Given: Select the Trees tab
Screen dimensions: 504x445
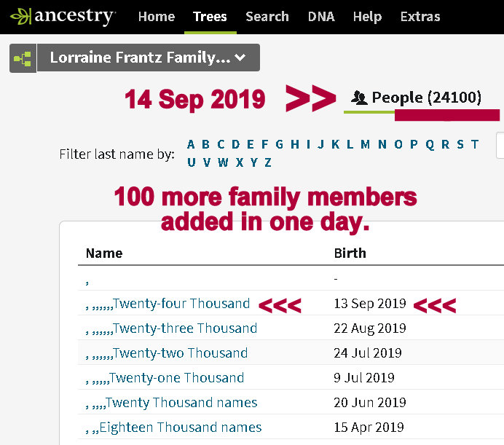Looking at the screenshot, I should 210,17.
